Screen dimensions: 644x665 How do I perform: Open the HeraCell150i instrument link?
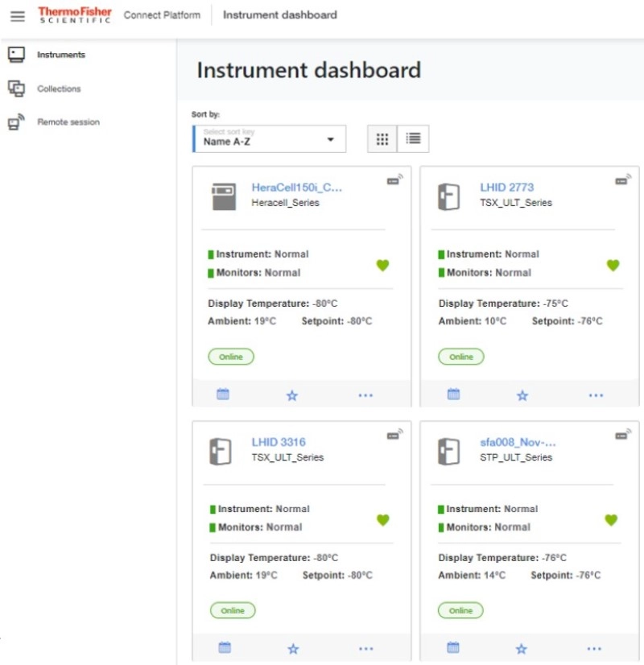point(296,188)
